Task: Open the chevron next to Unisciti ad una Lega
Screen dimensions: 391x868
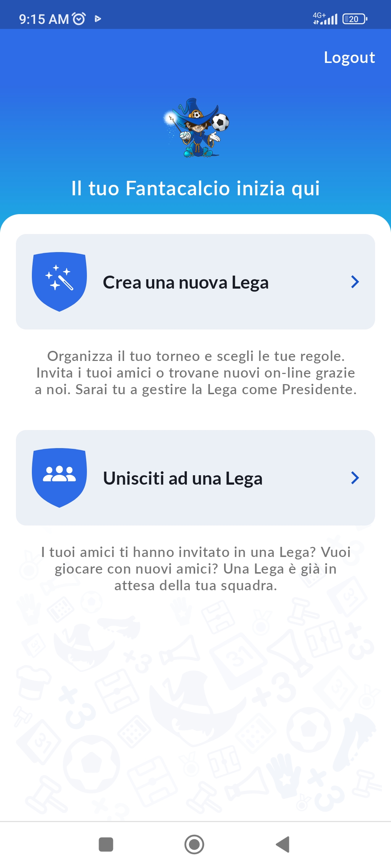Action: 355,478
